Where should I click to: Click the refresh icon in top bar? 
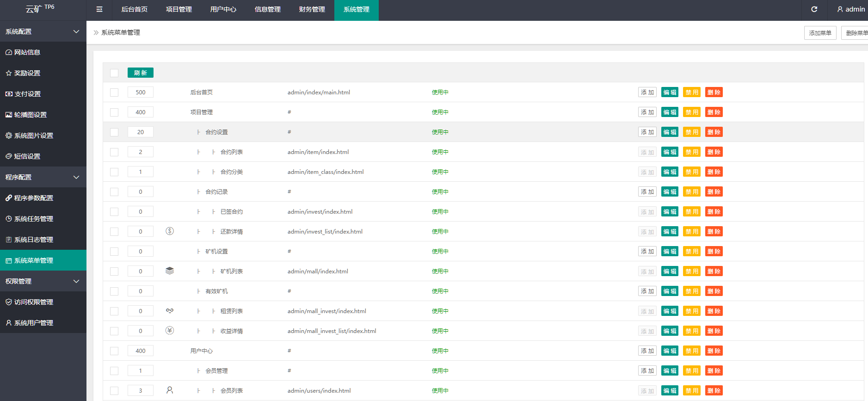tap(814, 9)
